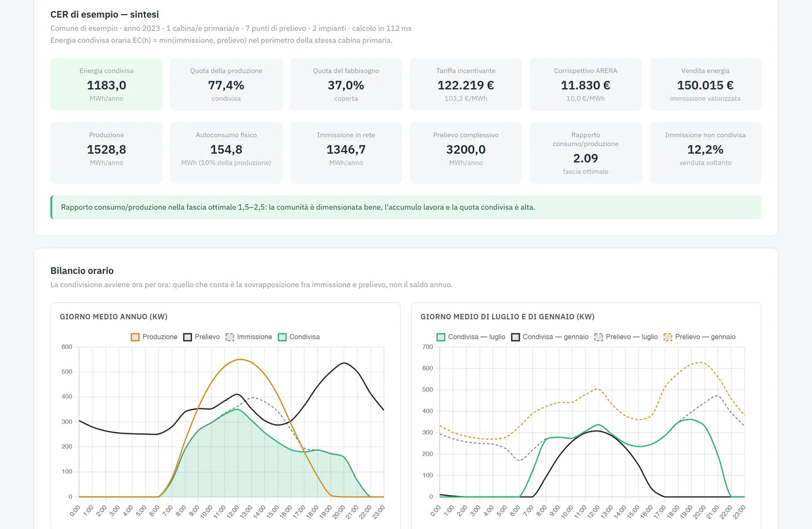Toggle the green Condivisa legend box
The image size is (812, 529).
282,337
